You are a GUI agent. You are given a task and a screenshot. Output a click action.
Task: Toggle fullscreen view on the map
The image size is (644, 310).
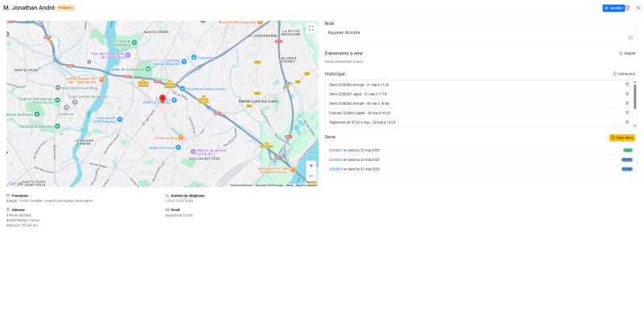point(311,28)
